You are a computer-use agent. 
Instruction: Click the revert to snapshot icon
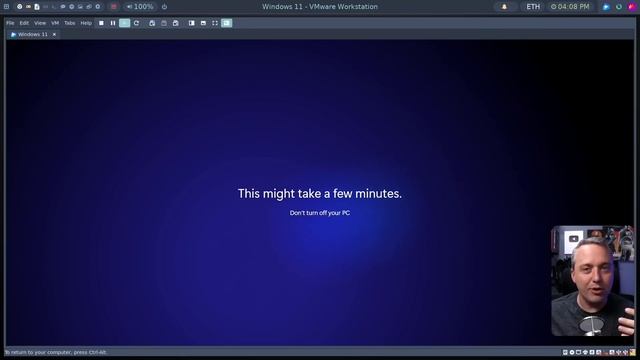tap(164, 23)
